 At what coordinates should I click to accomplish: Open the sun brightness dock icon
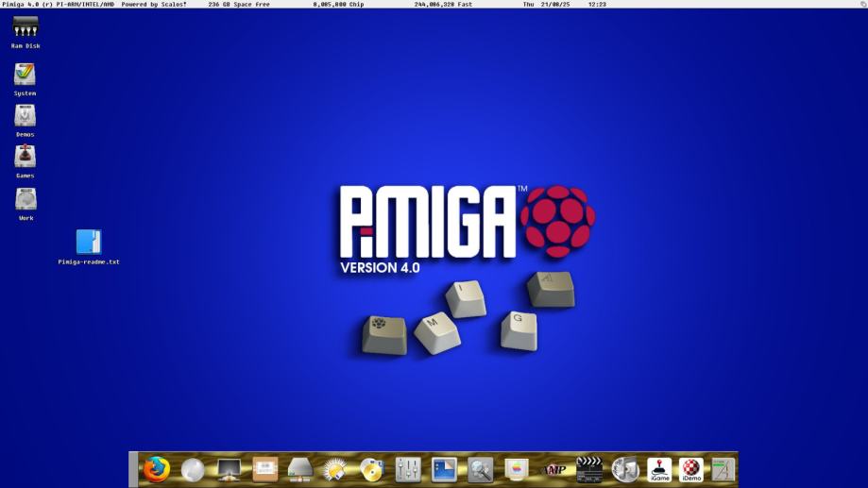click(x=335, y=470)
